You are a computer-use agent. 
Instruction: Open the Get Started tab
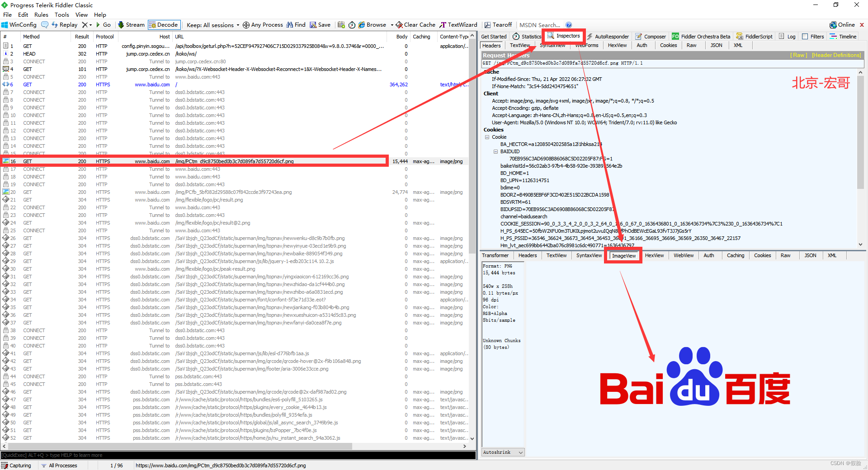pos(494,37)
